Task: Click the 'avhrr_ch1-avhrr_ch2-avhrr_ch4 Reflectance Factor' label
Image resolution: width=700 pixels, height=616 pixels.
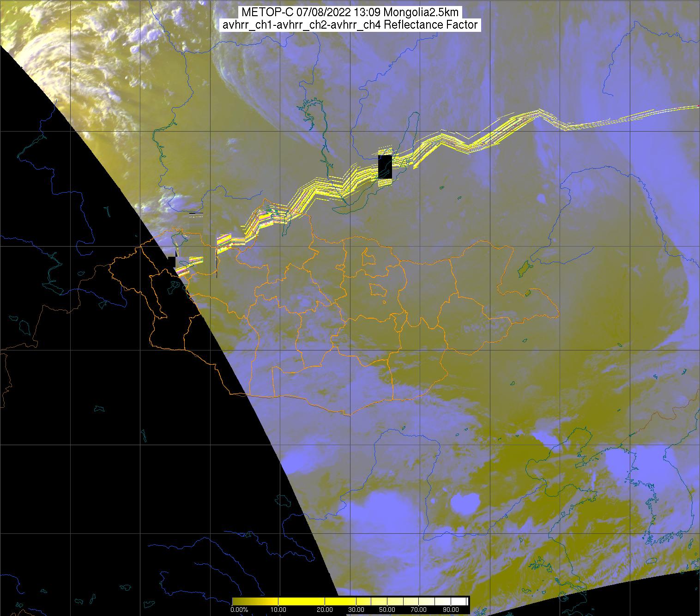Action: (350, 25)
